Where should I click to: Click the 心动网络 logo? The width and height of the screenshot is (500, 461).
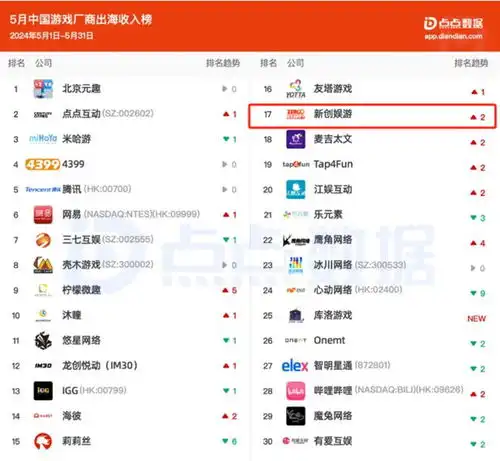click(296, 290)
